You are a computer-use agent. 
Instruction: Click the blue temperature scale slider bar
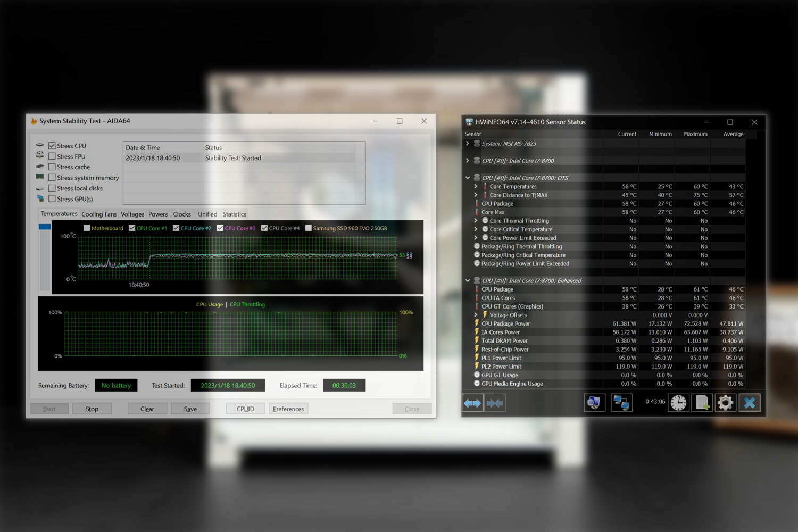45,227
